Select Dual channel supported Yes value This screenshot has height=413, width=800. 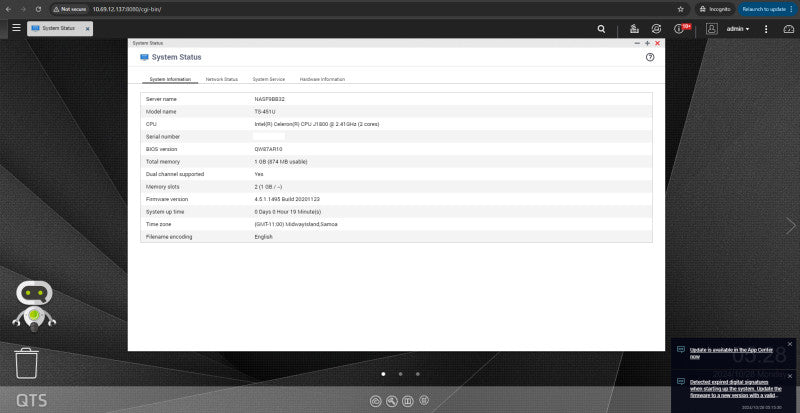click(259, 174)
